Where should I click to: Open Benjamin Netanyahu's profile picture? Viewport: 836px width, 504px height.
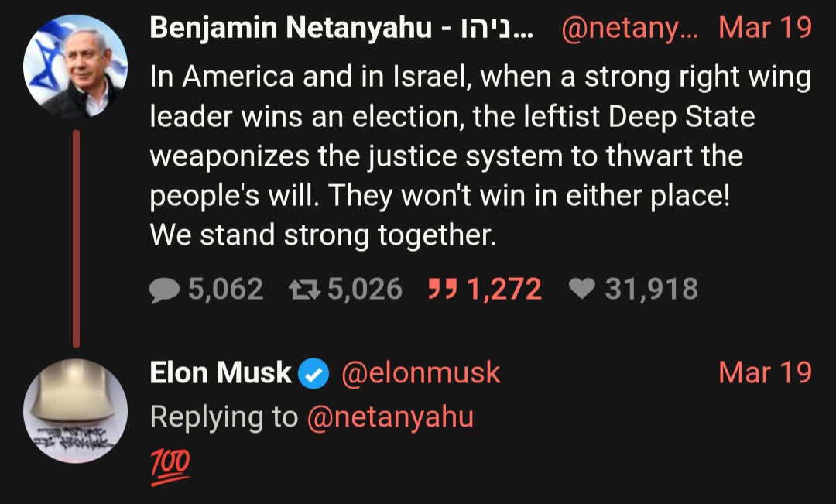pyautogui.click(x=76, y=67)
